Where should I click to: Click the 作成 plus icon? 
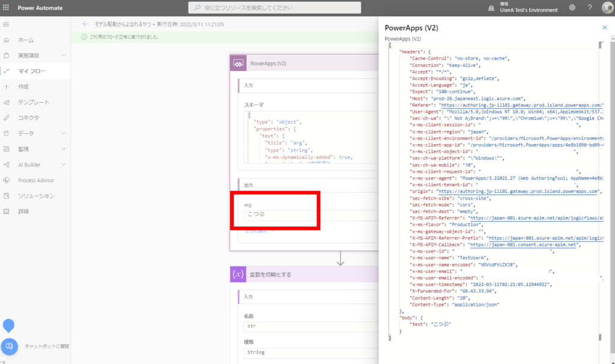tap(6, 86)
